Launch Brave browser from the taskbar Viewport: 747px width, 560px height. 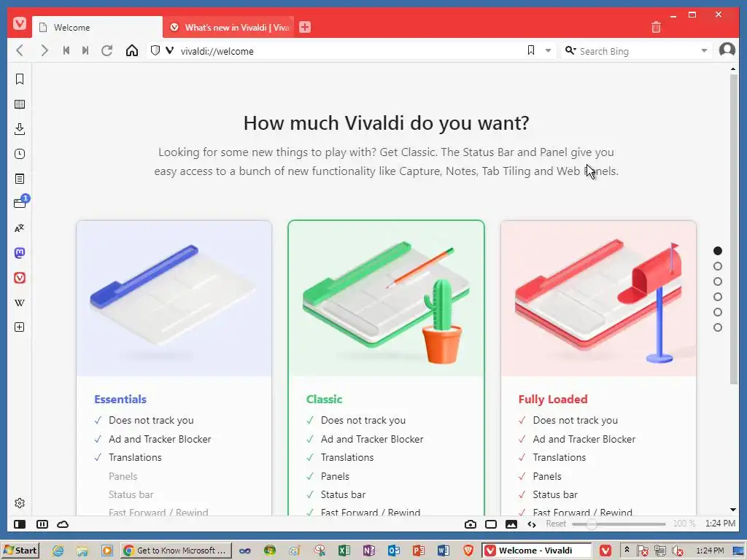(x=468, y=551)
